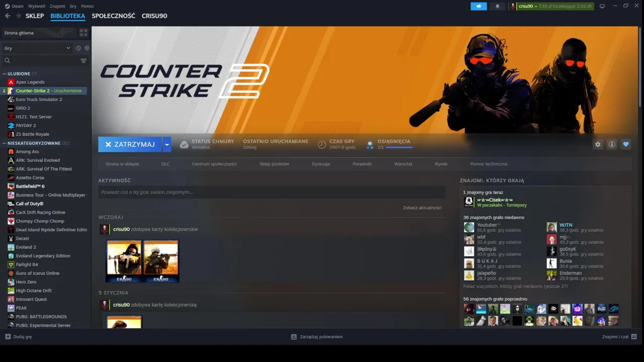Open Centrum społeczności link
The width and height of the screenshot is (644, 362).
pyautogui.click(x=214, y=164)
